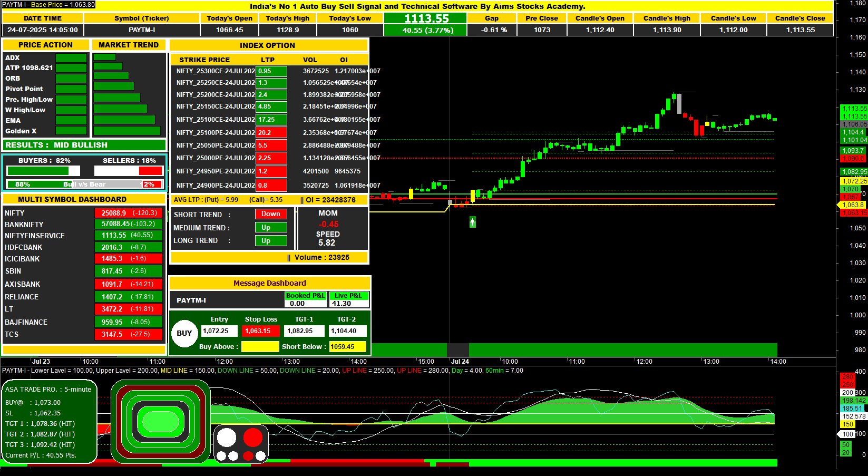Click the PRICE ACTION panel header
The height and width of the screenshot is (476, 868).
[46, 45]
